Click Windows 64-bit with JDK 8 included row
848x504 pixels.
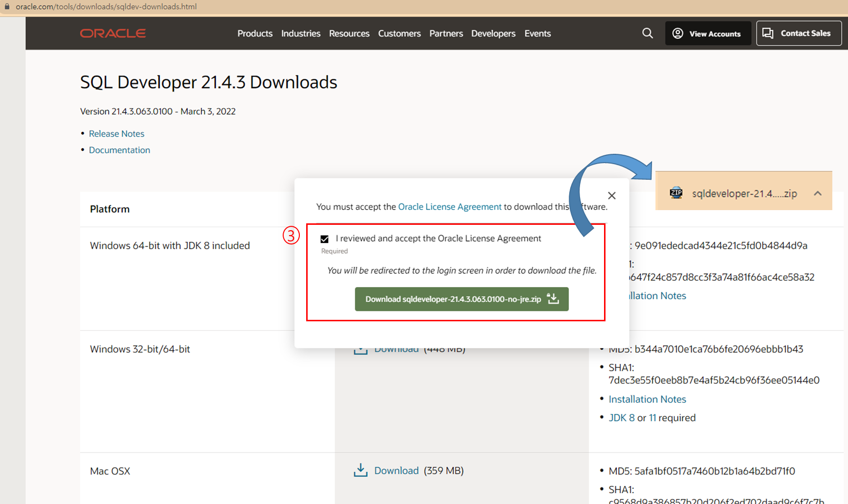[x=170, y=245]
